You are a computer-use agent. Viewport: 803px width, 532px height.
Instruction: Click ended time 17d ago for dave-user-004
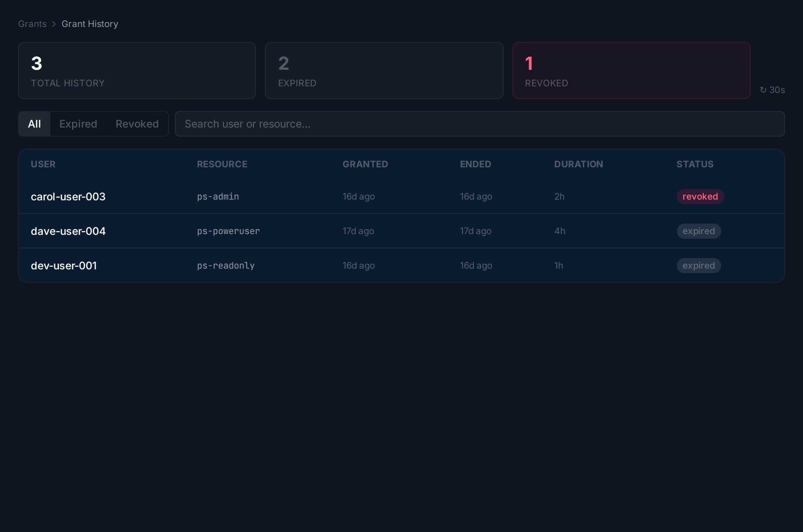coord(476,231)
